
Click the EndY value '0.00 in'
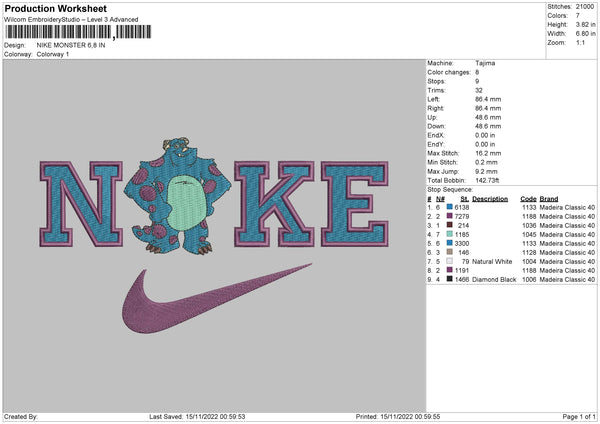point(485,144)
